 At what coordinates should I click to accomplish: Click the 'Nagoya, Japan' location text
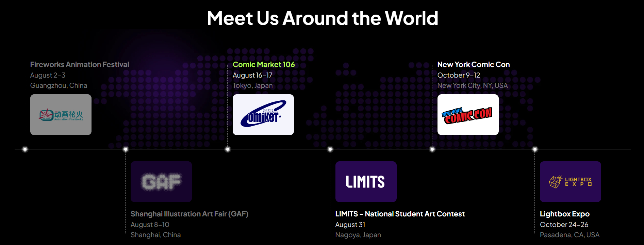pyautogui.click(x=358, y=235)
